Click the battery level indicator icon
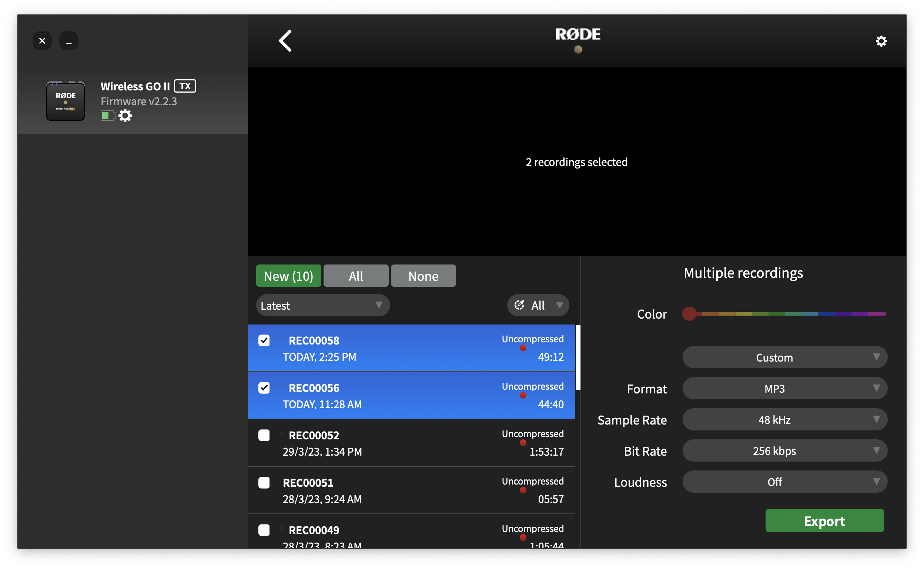The height and width of the screenshot is (569, 924). pyautogui.click(x=108, y=116)
